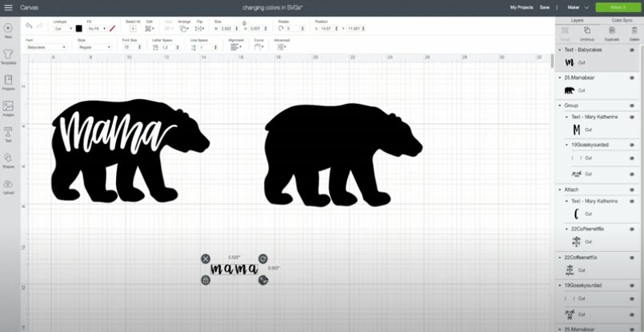
Task: Collapse the Group layer tree
Action: pos(560,106)
